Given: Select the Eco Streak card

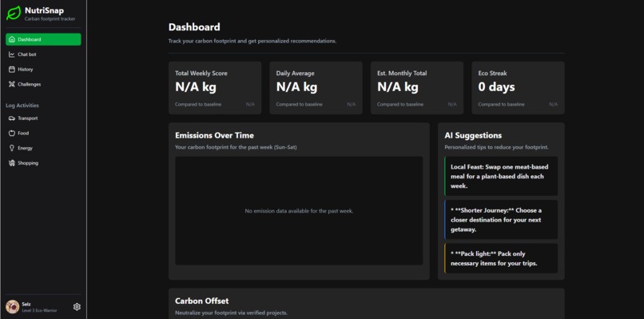Looking at the screenshot, I should 518,88.
